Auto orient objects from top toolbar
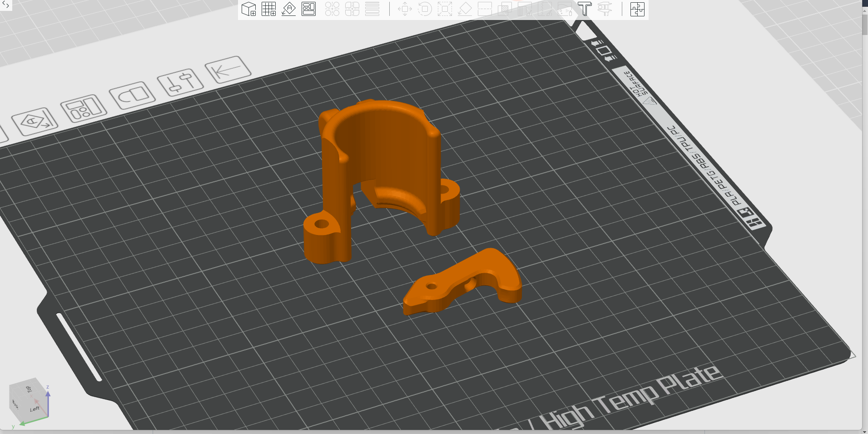Image resolution: width=868 pixels, height=434 pixels. [288, 9]
